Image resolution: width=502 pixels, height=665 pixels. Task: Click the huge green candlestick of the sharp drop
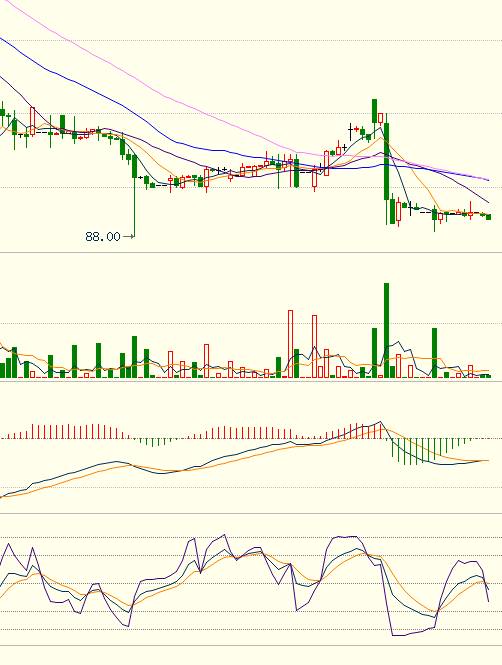(386, 161)
